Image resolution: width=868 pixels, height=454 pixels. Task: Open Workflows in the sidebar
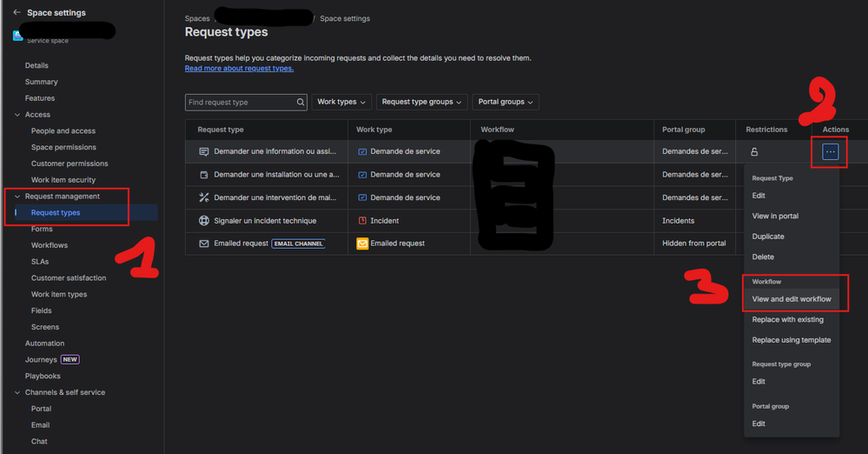pyautogui.click(x=50, y=245)
